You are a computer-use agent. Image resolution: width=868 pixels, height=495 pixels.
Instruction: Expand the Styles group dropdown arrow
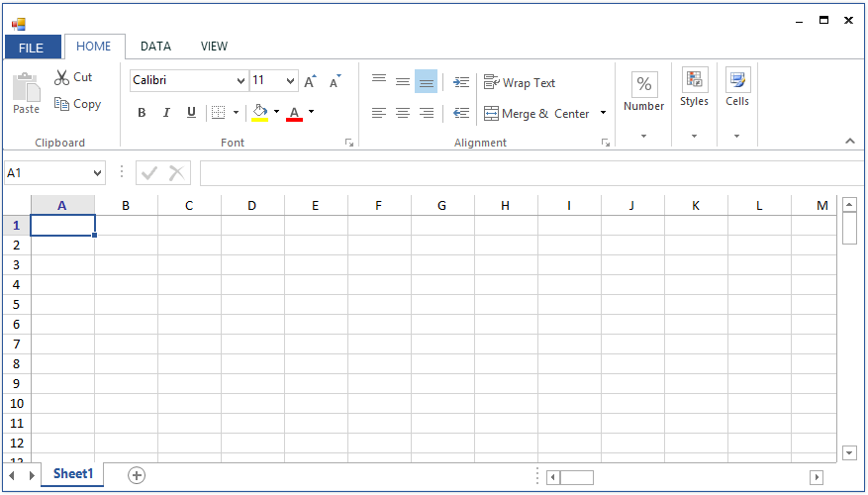coord(694,137)
